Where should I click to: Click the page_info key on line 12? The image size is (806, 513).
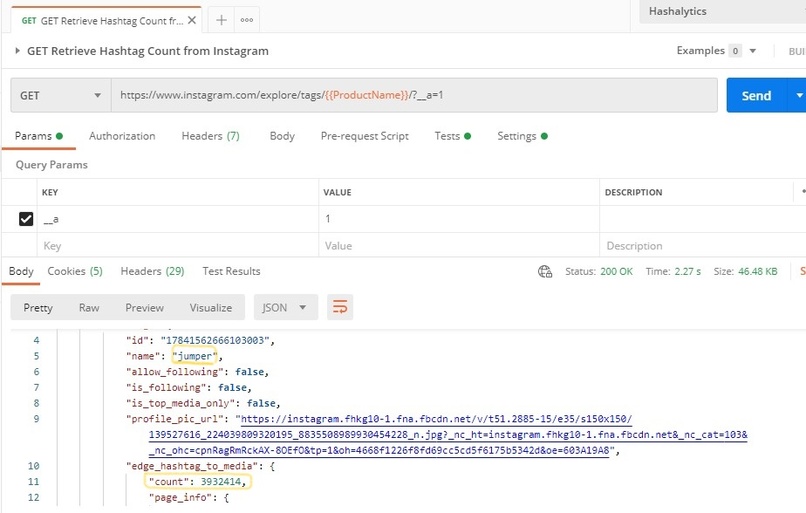click(180, 498)
